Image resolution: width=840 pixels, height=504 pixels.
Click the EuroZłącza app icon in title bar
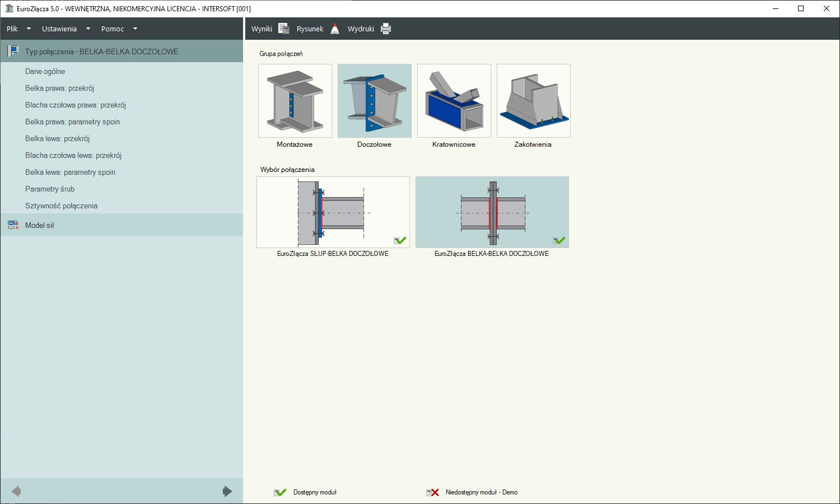coord(9,8)
